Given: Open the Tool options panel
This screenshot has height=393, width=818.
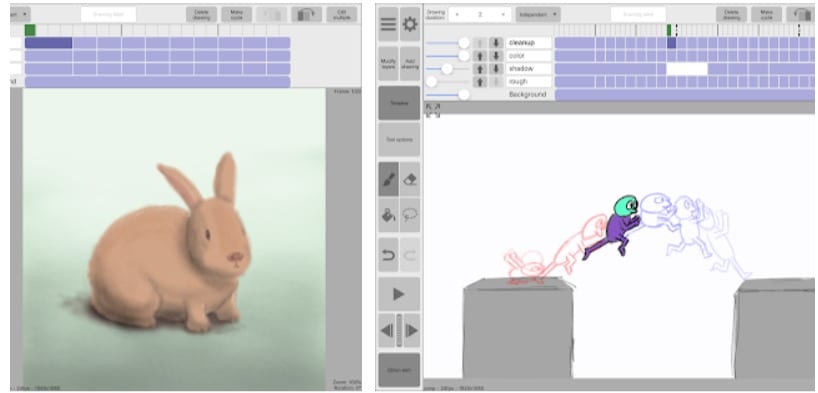Looking at the screenshot, I should [x=399, y=140].
